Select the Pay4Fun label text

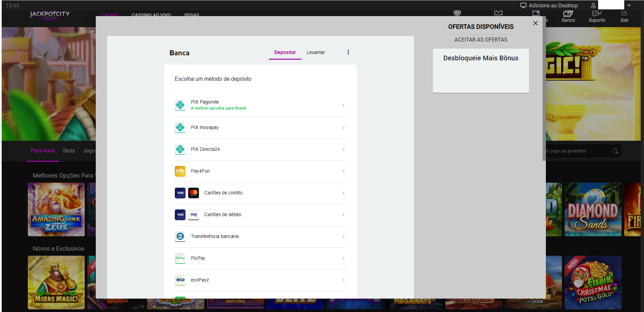(x=200, y=171)
